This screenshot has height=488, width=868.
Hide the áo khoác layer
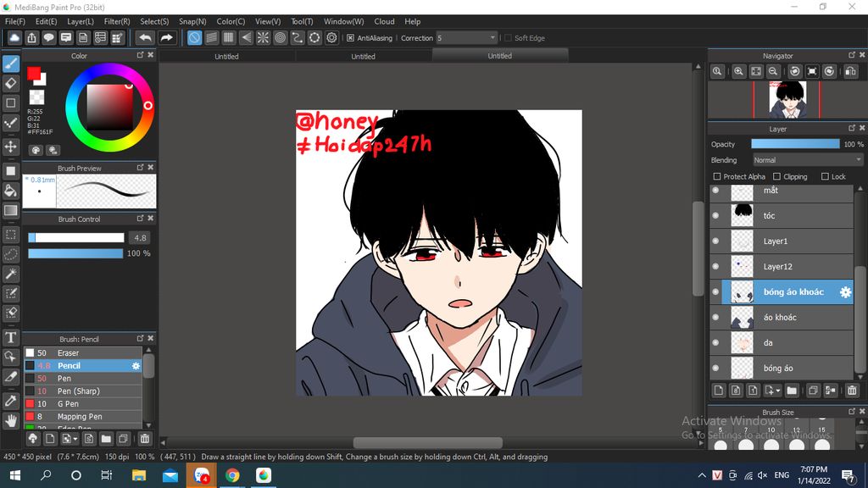pos(715,318)
